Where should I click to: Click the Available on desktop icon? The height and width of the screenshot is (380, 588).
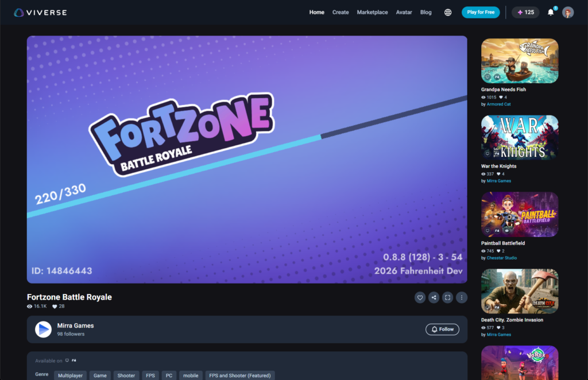[67, 360]
